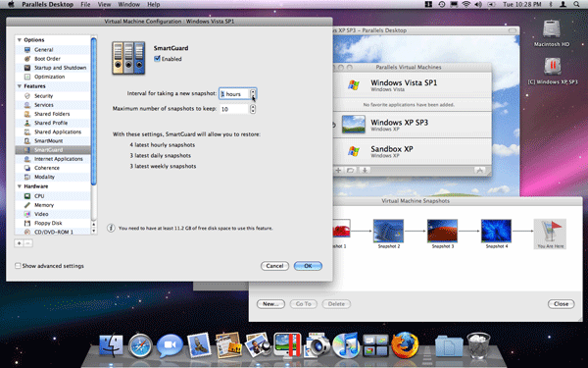Enable Show advanced settings checkbox
Image resolution: width=588 pixels, height=368 pixels.
[x=18, y=266]
